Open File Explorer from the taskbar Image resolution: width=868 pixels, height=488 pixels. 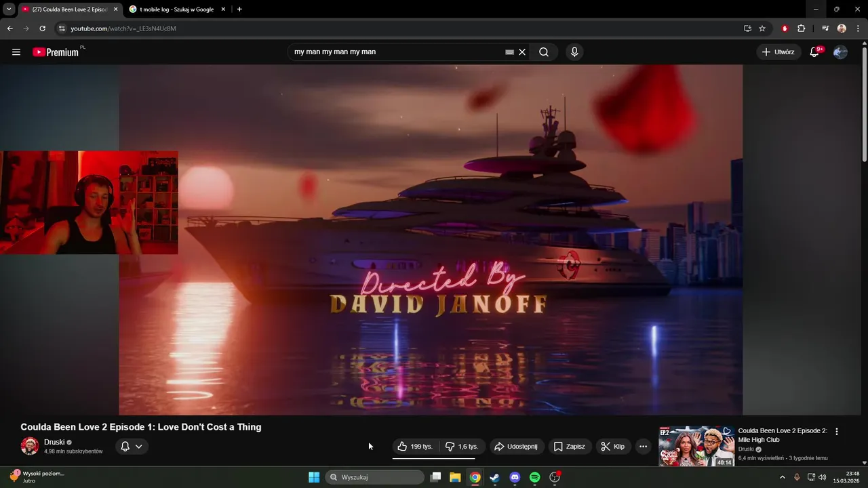coord(455,477)
